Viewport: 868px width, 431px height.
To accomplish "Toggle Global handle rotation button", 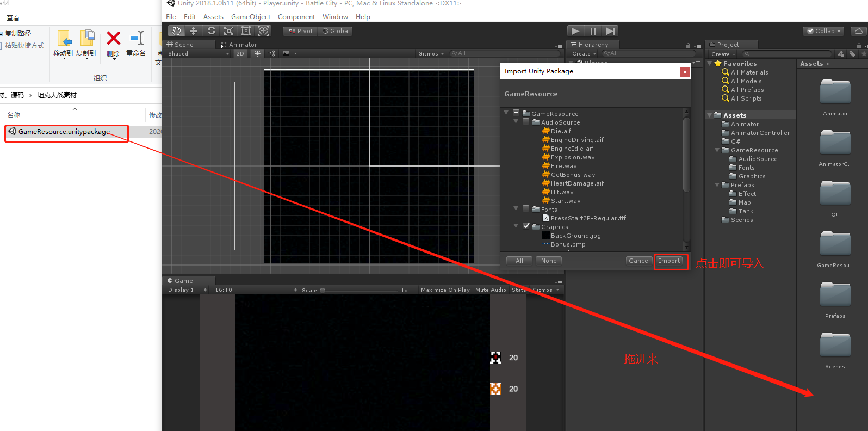I will (x=336, y=31).
